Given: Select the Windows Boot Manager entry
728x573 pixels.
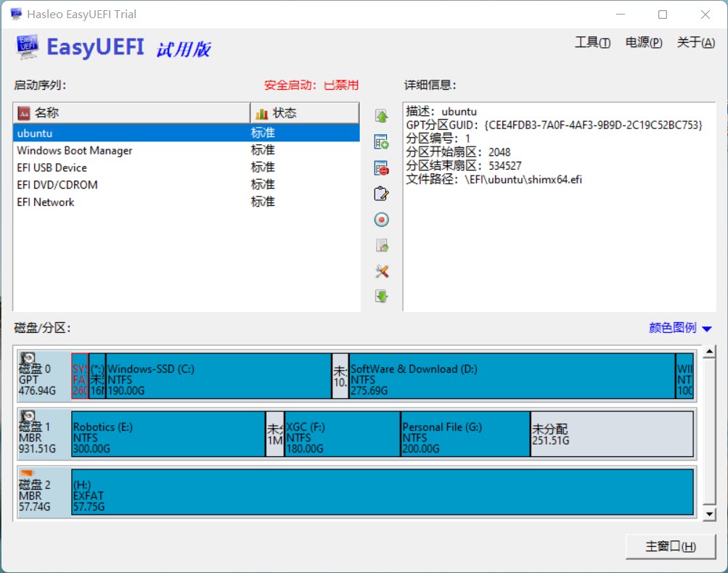Looking at the screenshot, I should [187, 150].
